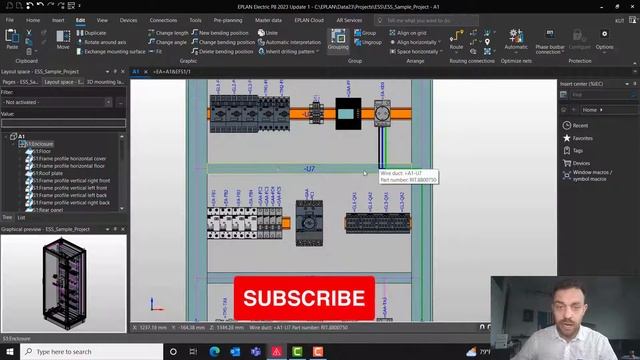Open the Pre-planning ribbon tab
This screenshot has height=360, width=640.
(228, 20)
